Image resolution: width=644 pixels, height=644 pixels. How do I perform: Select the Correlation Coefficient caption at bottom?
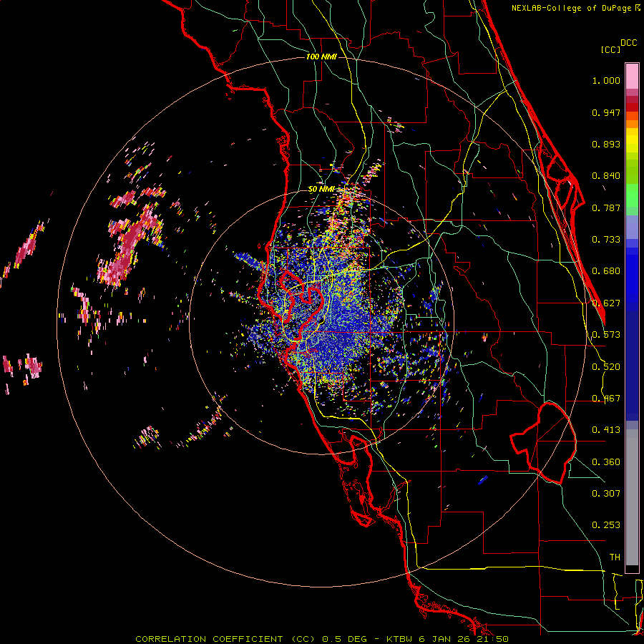pos(322,639)
